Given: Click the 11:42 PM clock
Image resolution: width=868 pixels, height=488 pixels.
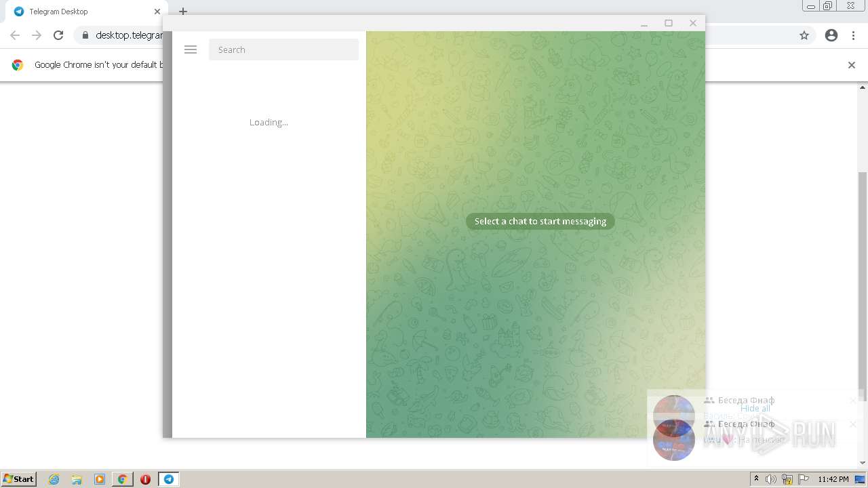Looking at the screenshot, I should 833,479.
